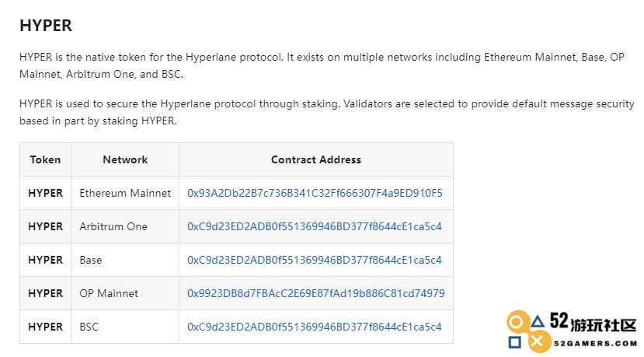Click the 52游玩社区 watermark title
The width and height of the screenshot is (644, 357).
tap(593, 323)
